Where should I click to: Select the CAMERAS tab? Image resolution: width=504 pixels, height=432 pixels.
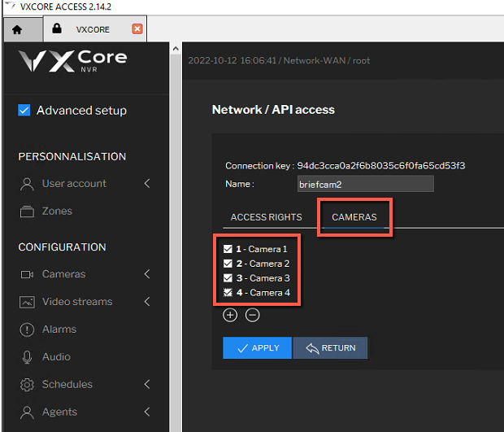354,217
